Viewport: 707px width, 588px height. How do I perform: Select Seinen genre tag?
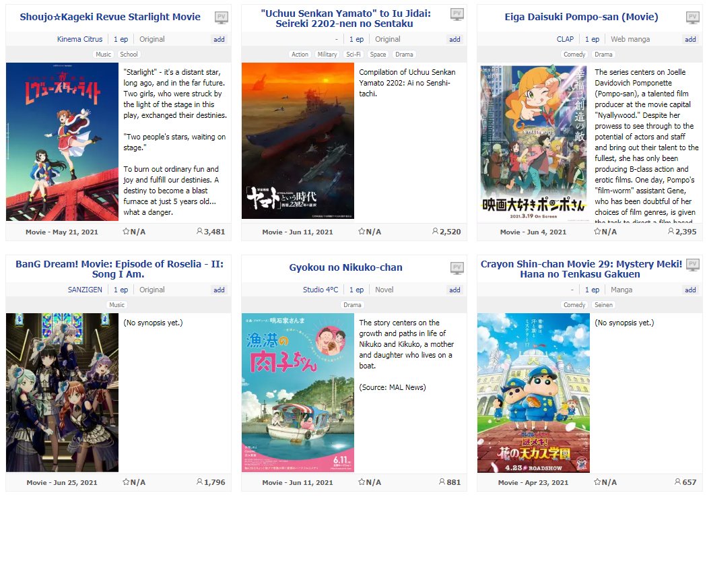(x=603, y=305)
